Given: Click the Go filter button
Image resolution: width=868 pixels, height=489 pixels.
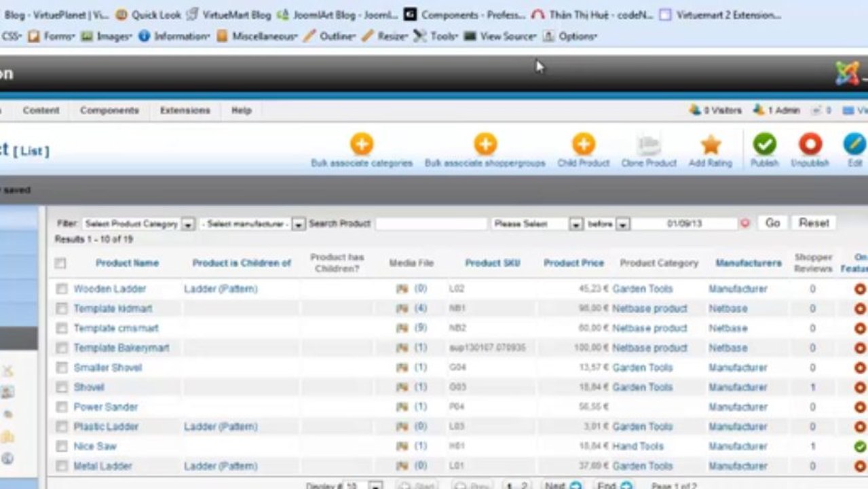Looking at the screenshot, I should (x=772, y=223).
